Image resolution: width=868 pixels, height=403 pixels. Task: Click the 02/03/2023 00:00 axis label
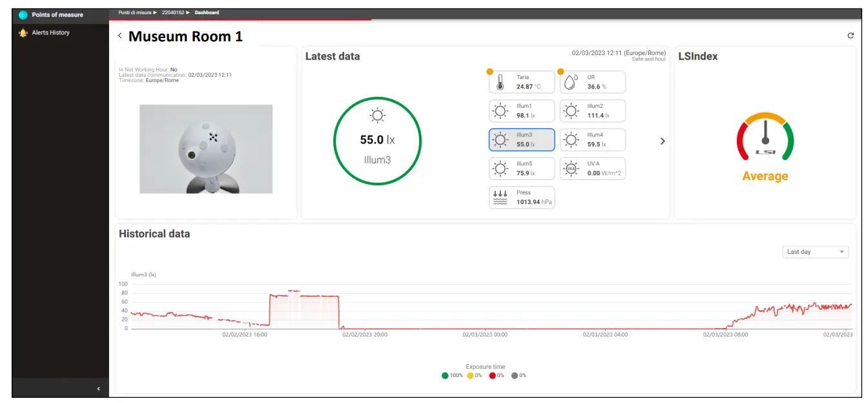coord(485,335)
